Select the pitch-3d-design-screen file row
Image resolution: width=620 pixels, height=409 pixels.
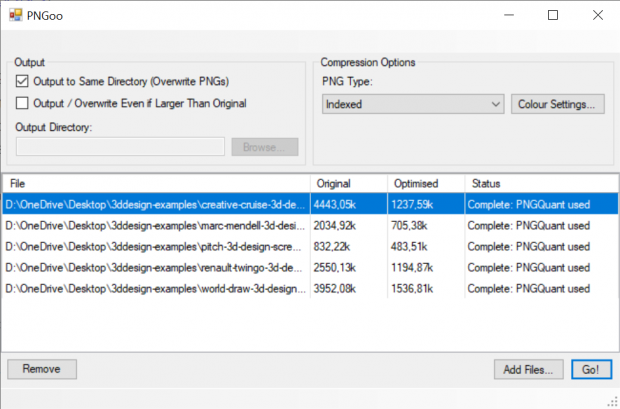point(155,247)
